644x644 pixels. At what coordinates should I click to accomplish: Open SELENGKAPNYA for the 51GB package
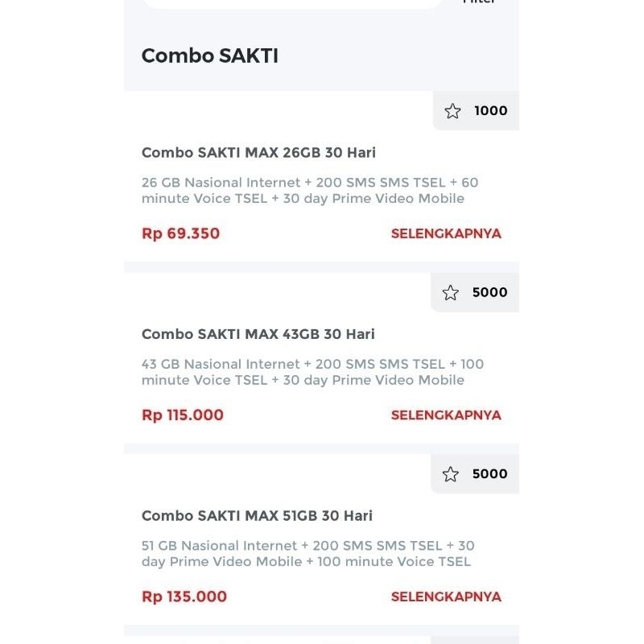click(x=446, y=597)
